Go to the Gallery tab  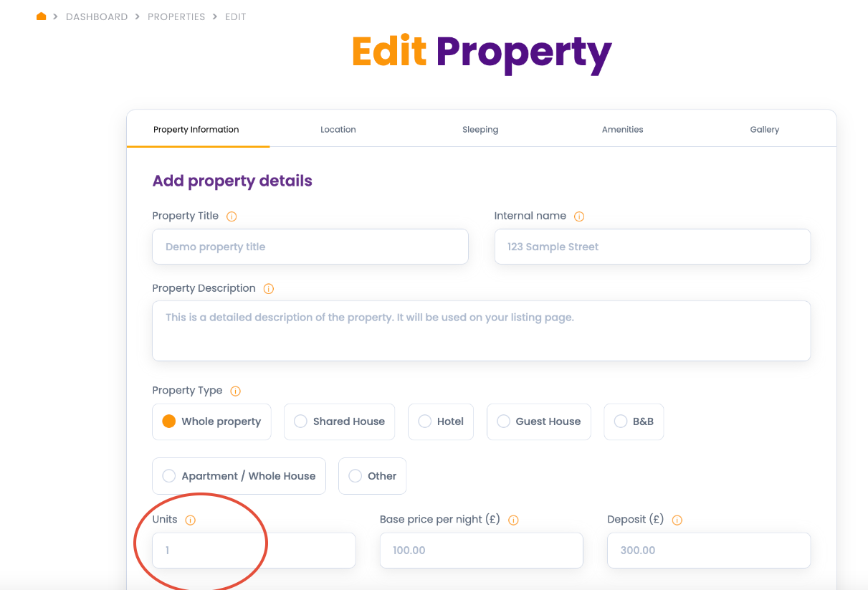click(x=764, y=130)
